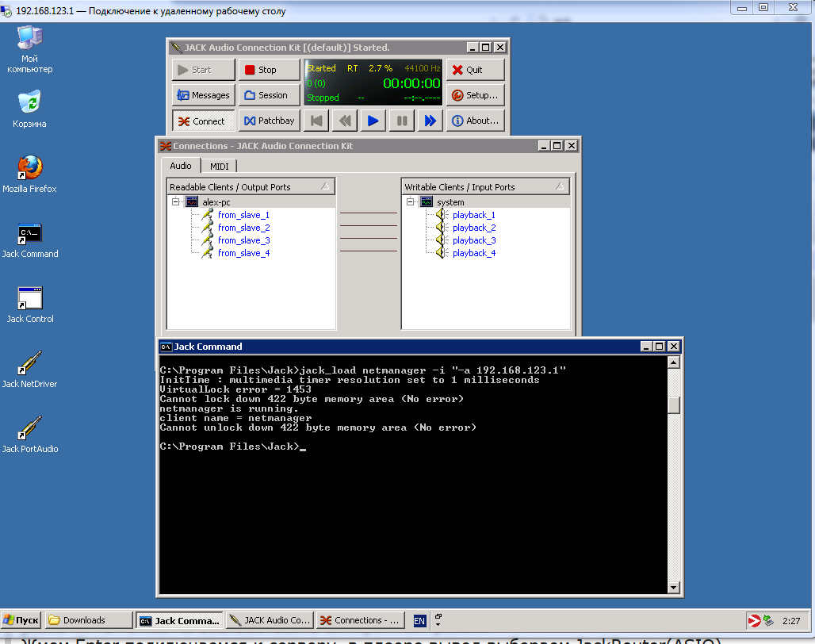Click the transport Rewind button
Screen dimensions: 815x644
pyautogui.click(x=344, y=121)
